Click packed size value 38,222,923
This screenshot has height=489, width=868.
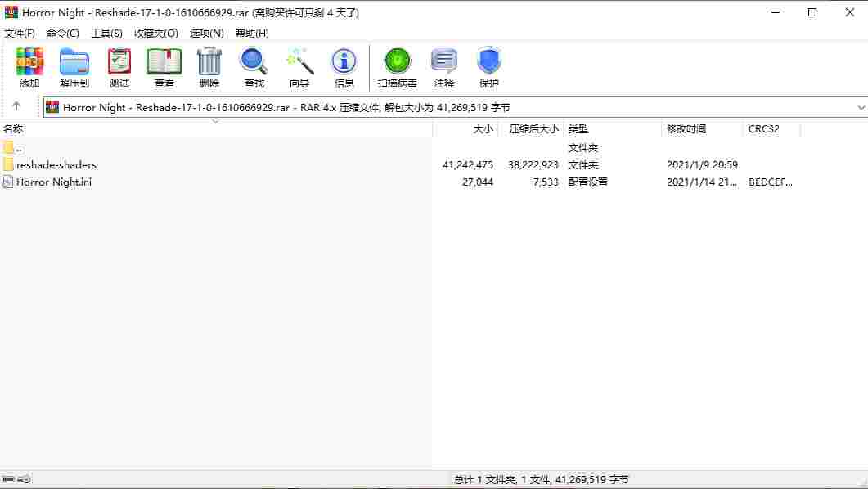pyautogui.click(x=533, y=165)
